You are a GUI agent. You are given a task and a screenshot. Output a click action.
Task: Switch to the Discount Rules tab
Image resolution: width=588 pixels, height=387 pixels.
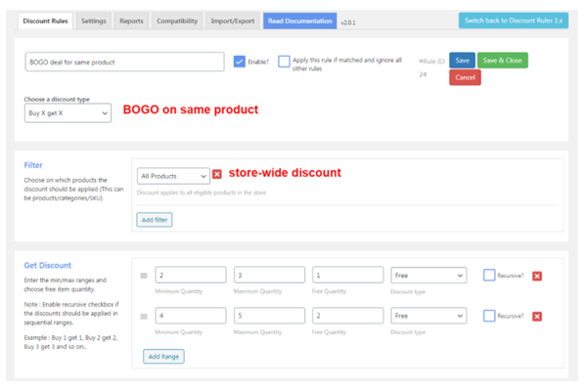[x=45, y=21]
